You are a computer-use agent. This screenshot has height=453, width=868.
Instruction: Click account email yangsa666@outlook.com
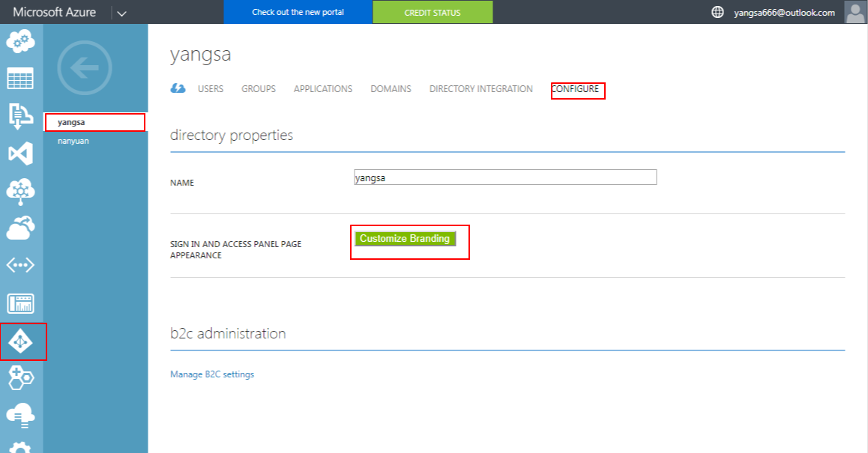point(784,12)
